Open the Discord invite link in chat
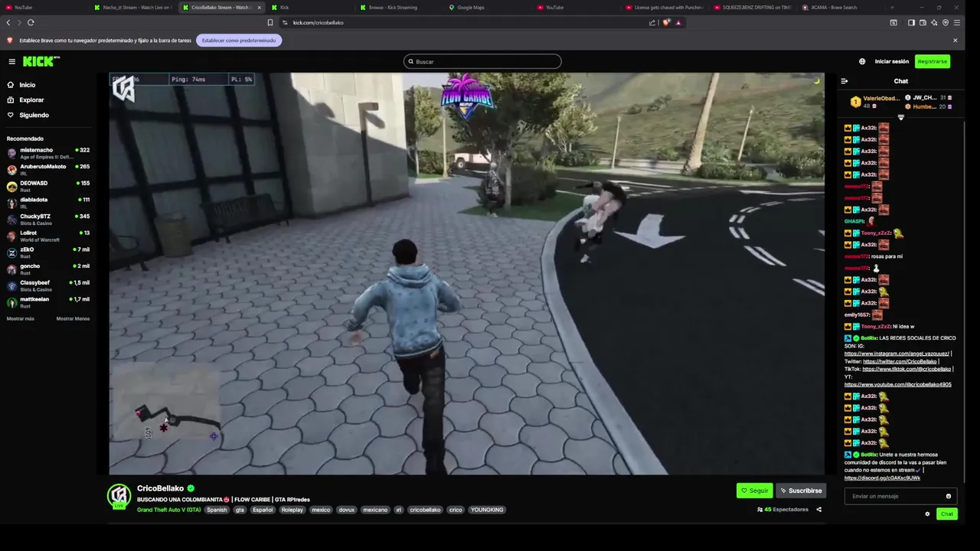 point(882,478)
